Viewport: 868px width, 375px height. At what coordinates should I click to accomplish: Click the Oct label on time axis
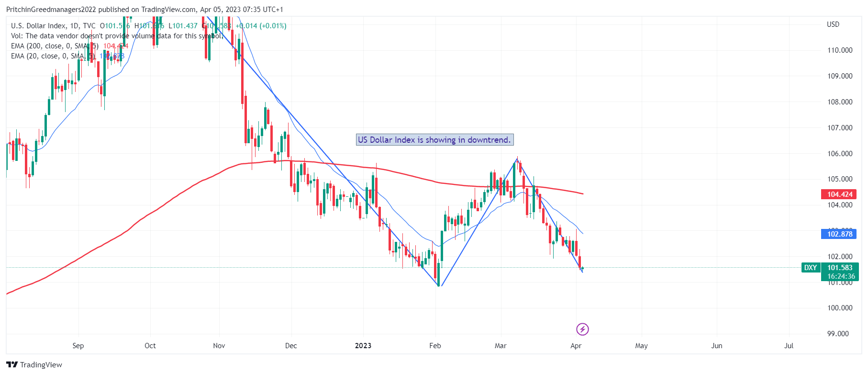click(x=150, y=346)
